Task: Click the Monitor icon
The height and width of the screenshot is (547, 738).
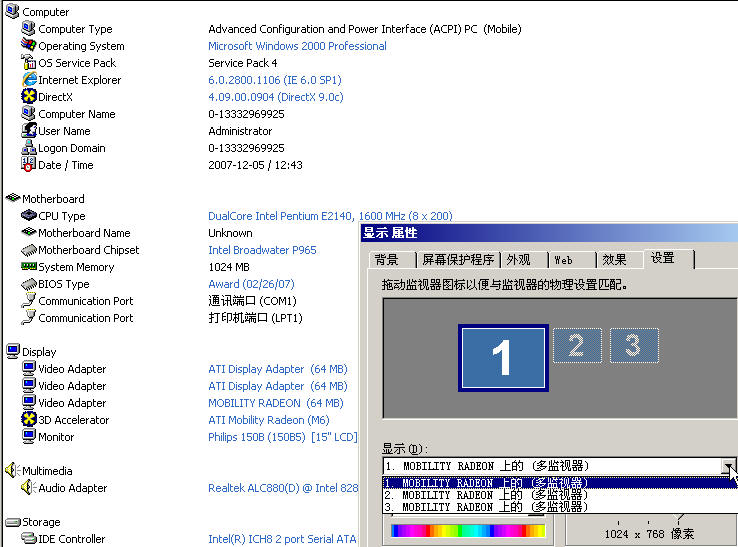Action: [x=29, y=436]
